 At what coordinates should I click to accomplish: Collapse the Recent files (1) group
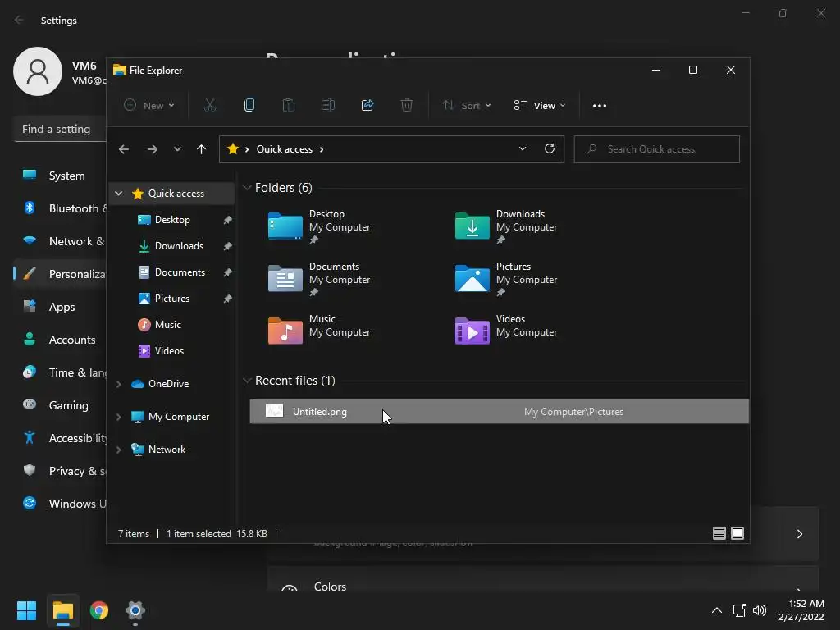click(247, 381)
